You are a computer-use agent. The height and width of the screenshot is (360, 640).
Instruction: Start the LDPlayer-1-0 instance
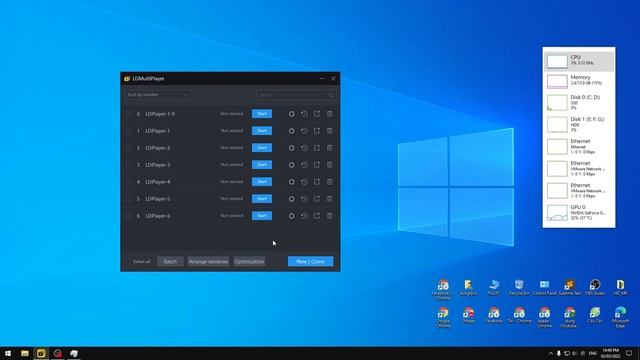[x=262, y=114]
